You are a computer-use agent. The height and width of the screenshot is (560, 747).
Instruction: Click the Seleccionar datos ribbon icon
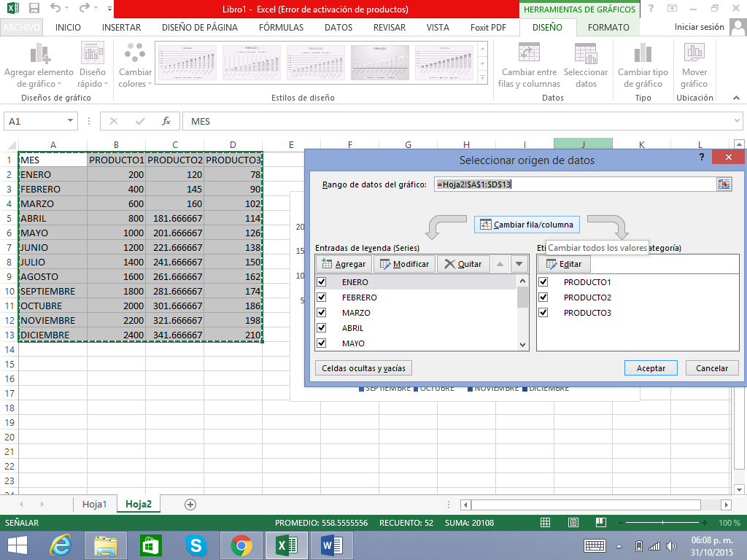pyautogui.click(x=585, y=54)
